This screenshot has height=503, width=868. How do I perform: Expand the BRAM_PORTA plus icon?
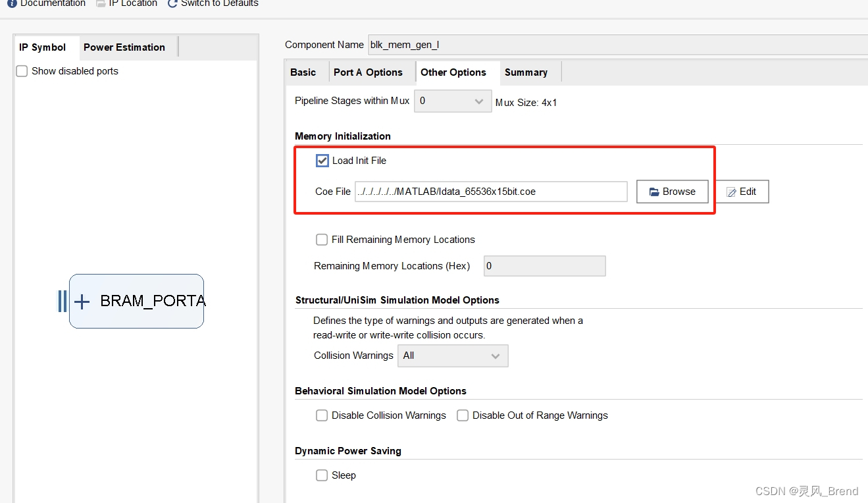coord(82,302)
